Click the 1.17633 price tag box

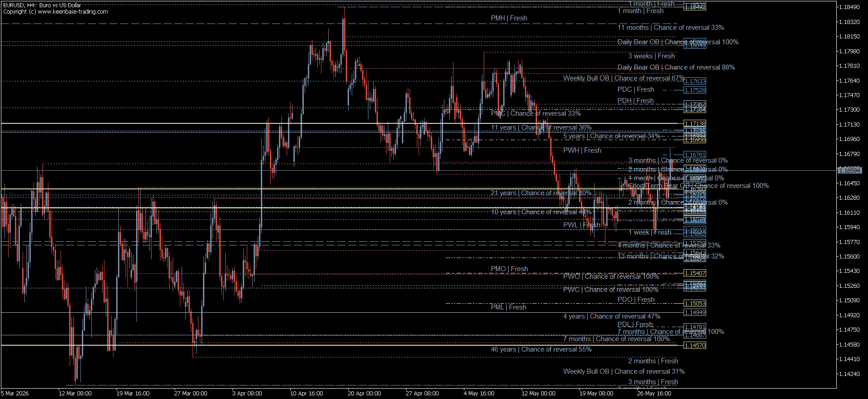[x=695, y=81]
